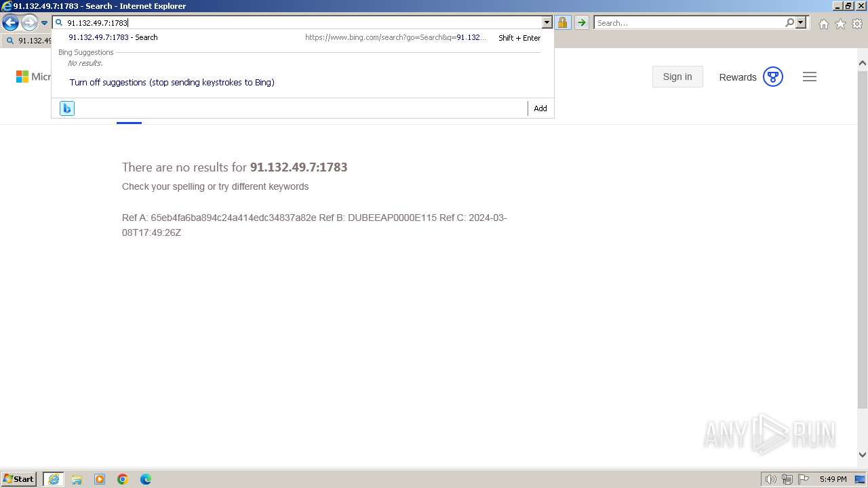Open the Chrome taskbar icon

[123, 479]
